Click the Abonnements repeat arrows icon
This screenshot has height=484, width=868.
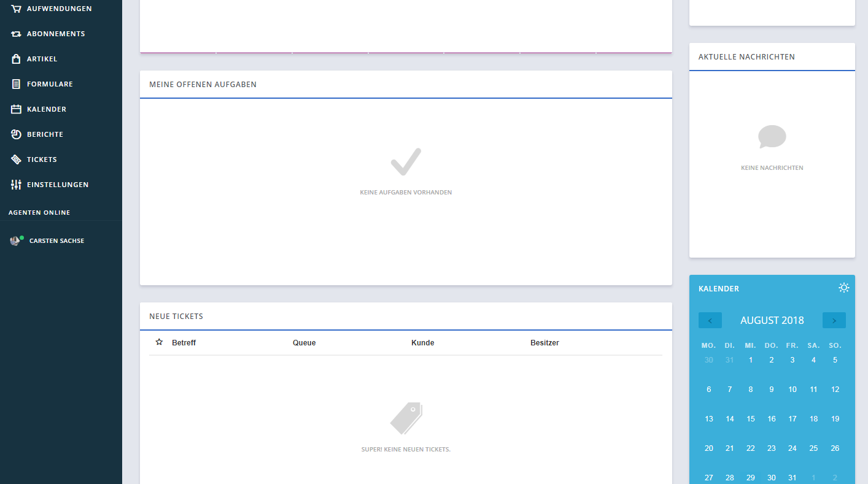pos(16,34)
